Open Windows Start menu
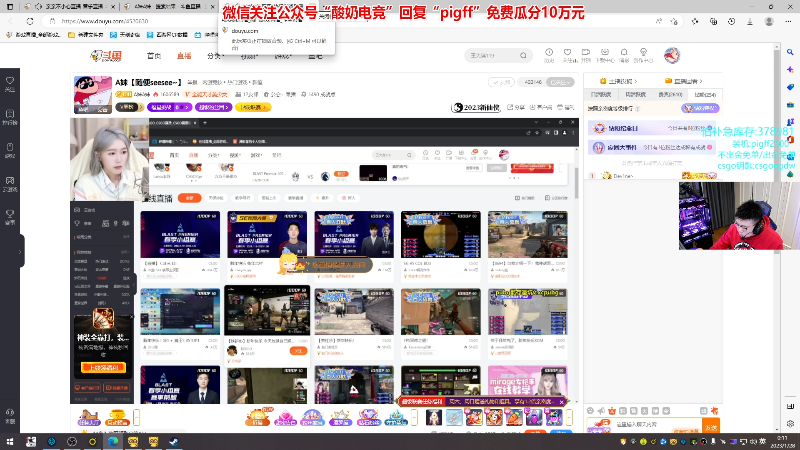Screen dimensions: 800x450 10,441
